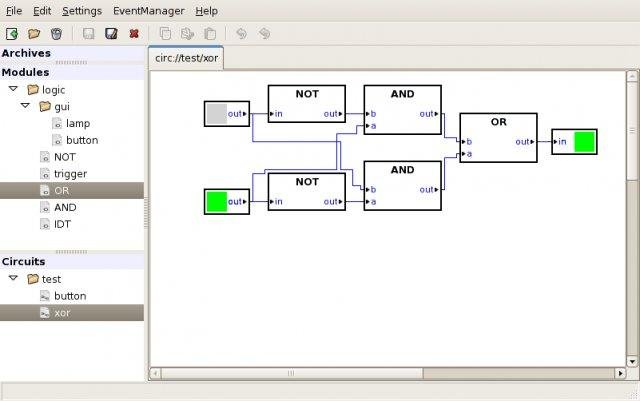Click the copy toolbar icon
The image size is (640, 401).
tap(165, 33)
